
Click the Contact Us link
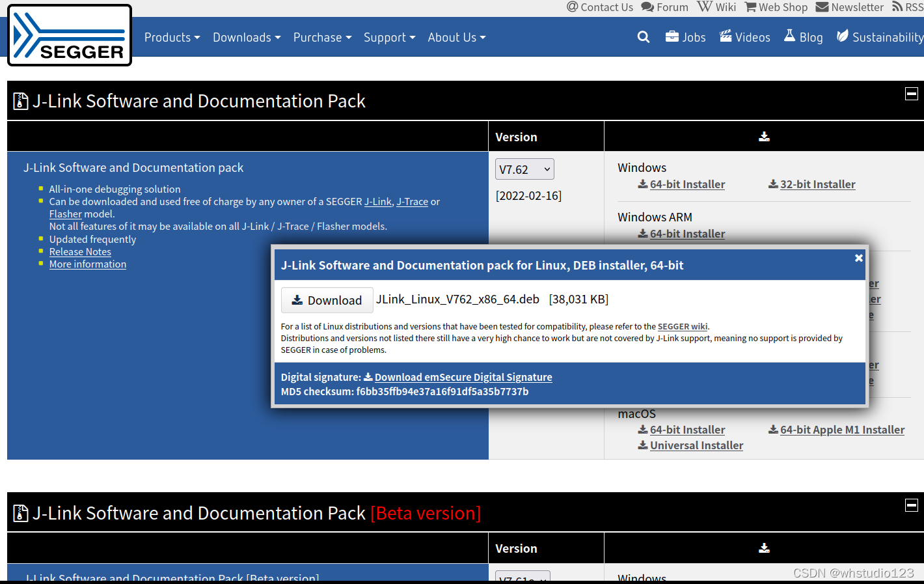tap(600, 7)
